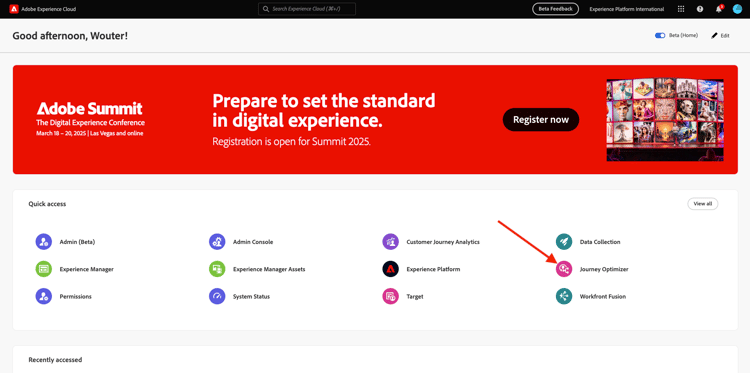The image size is (750, 373).
Task: Click the 'Recently accessed' section heading
Action: coord(55,360)
